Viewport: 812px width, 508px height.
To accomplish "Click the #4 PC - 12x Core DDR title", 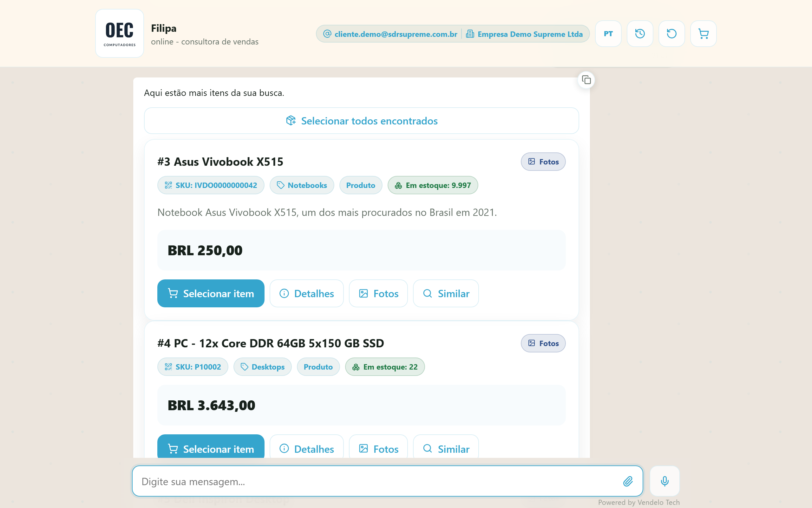I will [271, 343].
